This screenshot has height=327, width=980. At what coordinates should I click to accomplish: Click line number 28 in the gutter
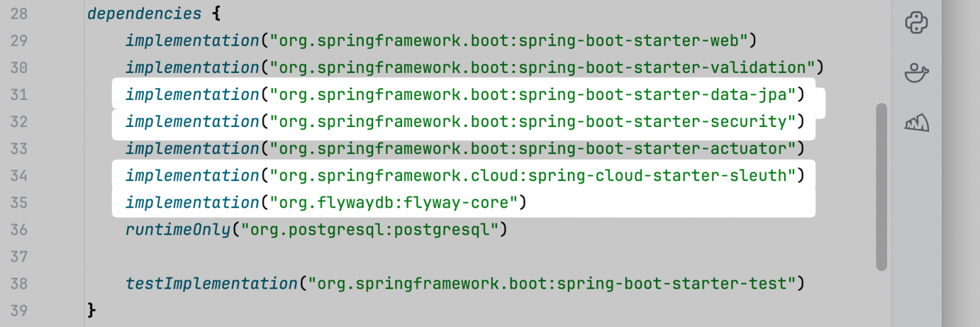[19, 13]
